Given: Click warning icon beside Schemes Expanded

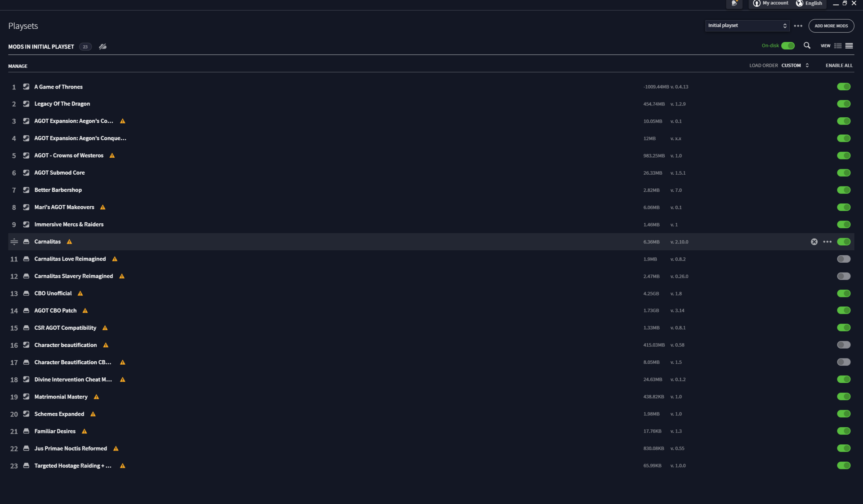Looking at the screenshot, I should pyautogui.click(x=93, y=414).
